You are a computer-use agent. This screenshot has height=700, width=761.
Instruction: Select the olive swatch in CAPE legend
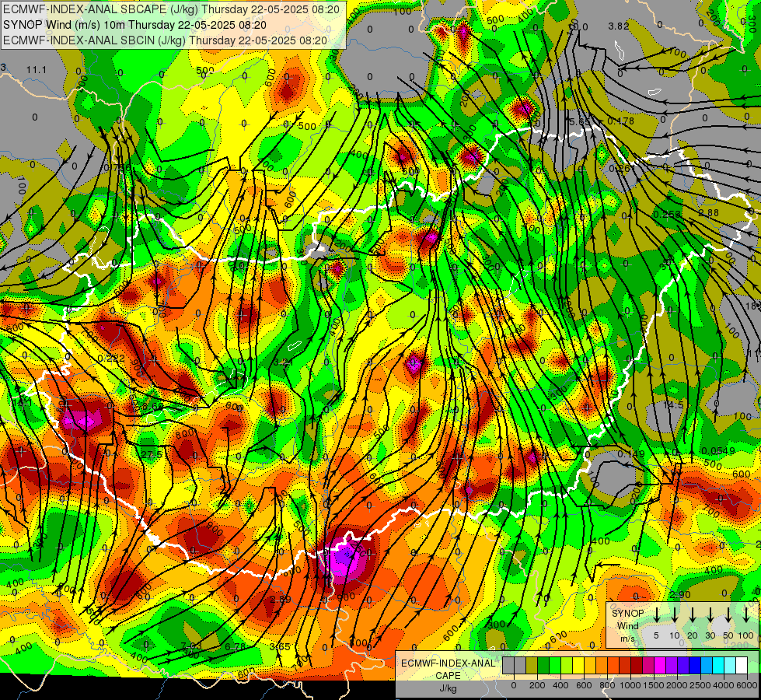[532, 665]
